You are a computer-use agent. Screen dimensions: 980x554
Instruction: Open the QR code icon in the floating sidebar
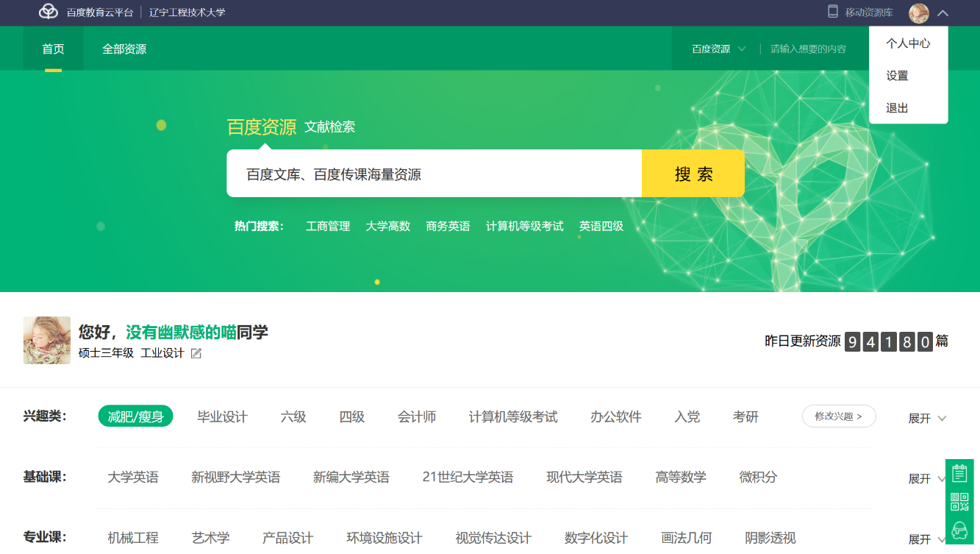point(959,502)
